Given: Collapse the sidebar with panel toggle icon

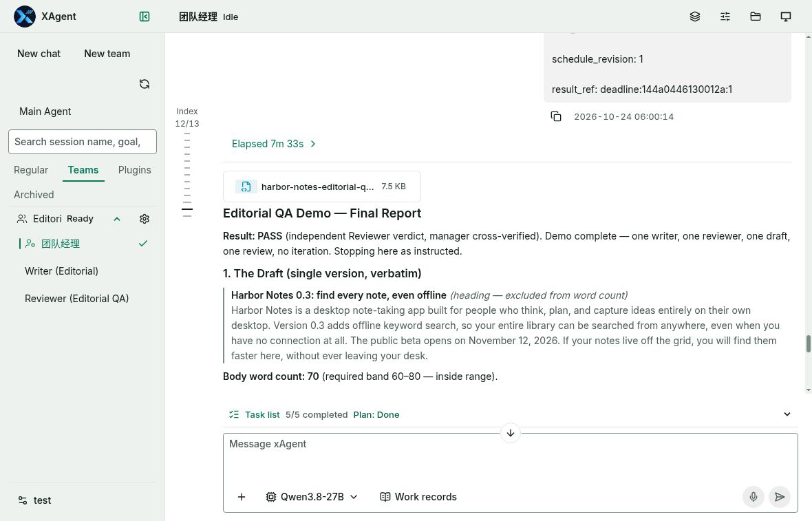Looking at the screenshot, I should (145, 17).
